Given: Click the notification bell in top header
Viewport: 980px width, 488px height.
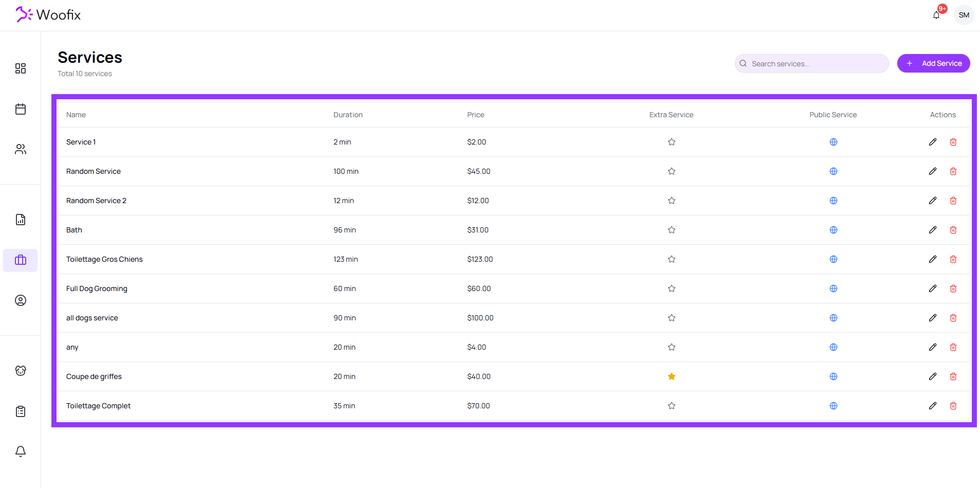Looking at the screenshot, I should 936,15.
